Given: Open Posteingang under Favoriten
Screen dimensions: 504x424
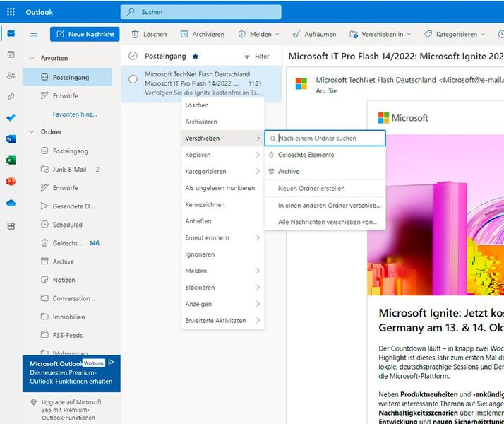Looking at the screenshot, I should click(68, 77).
